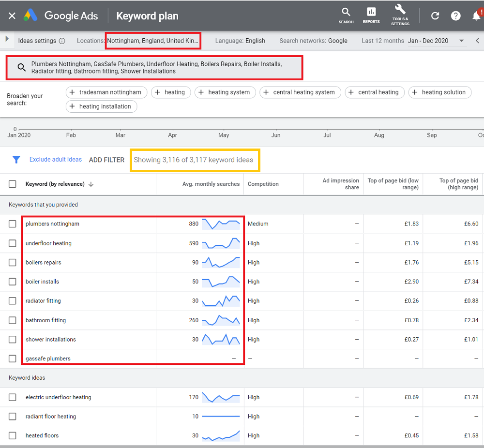Open the Search tool in the header

[346, 15]
